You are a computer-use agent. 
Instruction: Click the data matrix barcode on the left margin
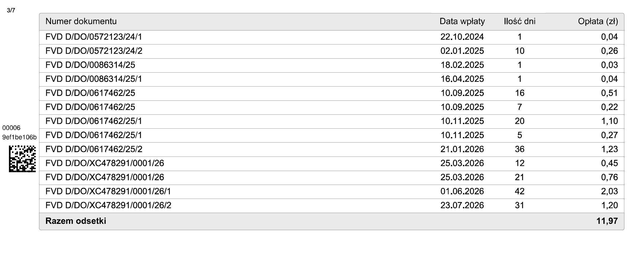pyautogui.click(x=22, y=159)
